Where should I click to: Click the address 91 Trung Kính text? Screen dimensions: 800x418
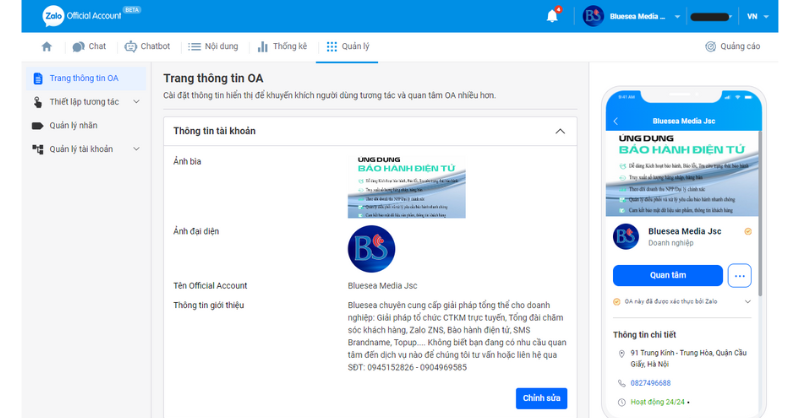tap(688, 358)
